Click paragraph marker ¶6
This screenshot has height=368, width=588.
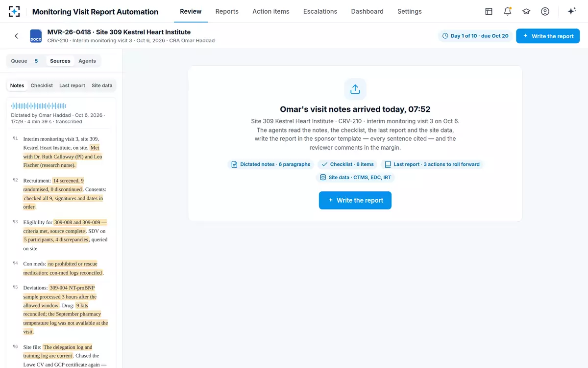(x=15, y=347)
